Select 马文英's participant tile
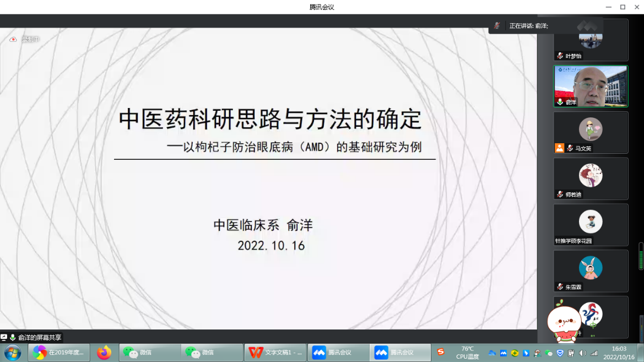 tap(591, 132)
